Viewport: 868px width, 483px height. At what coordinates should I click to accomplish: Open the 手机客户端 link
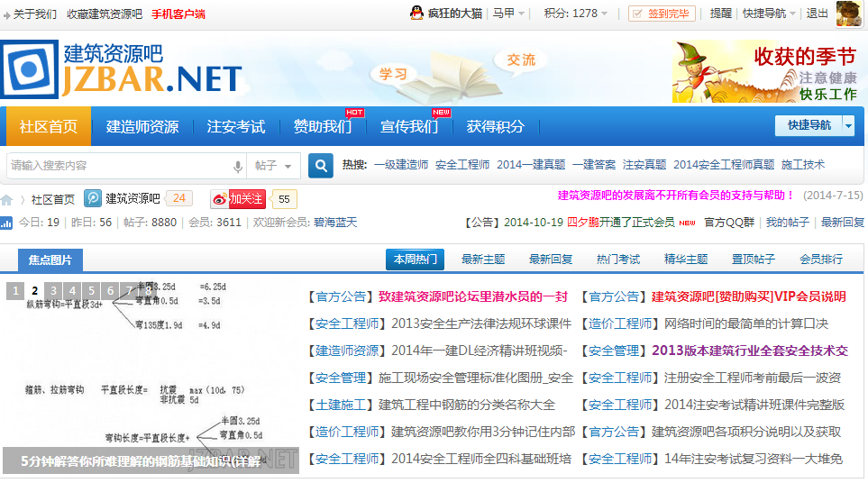coord(178,14)
